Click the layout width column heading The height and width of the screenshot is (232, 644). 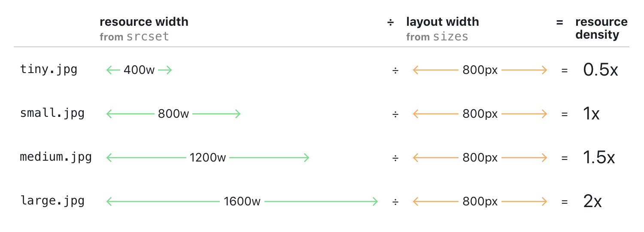click(x=442, y=22)
